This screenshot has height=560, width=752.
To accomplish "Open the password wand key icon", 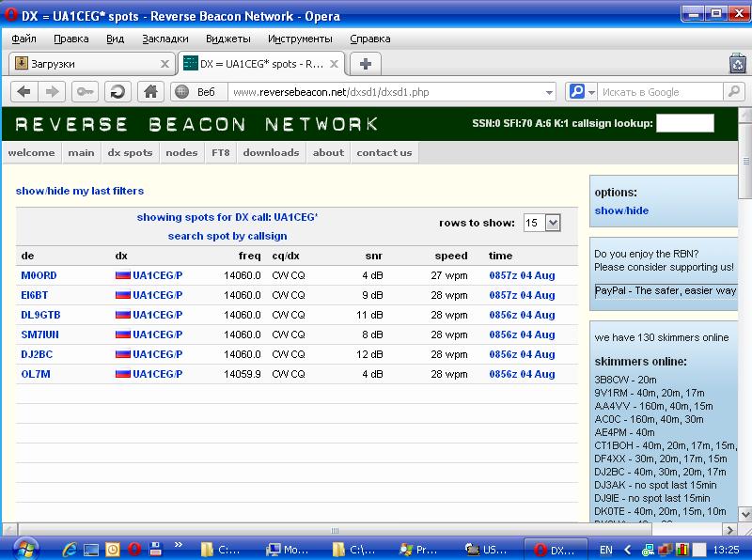I will [x=85, y=91].
